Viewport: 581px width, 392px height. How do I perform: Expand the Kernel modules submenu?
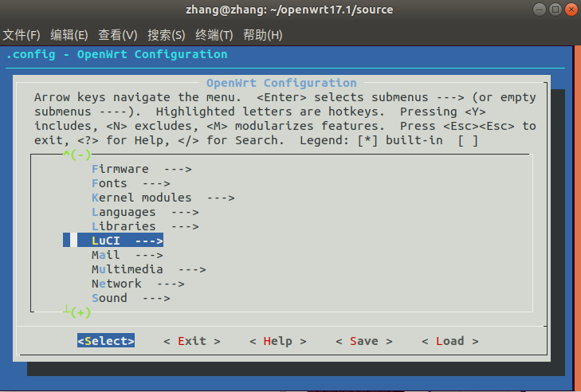(x=163, y=198)
